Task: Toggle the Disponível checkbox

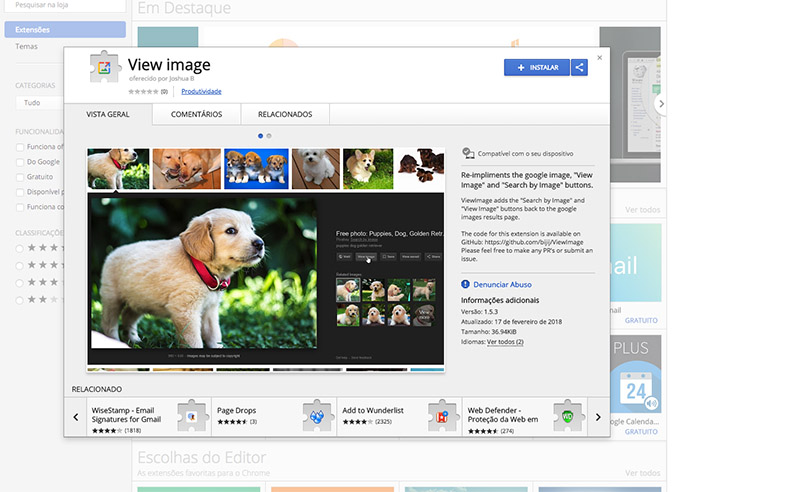Action: pos(20,192)
